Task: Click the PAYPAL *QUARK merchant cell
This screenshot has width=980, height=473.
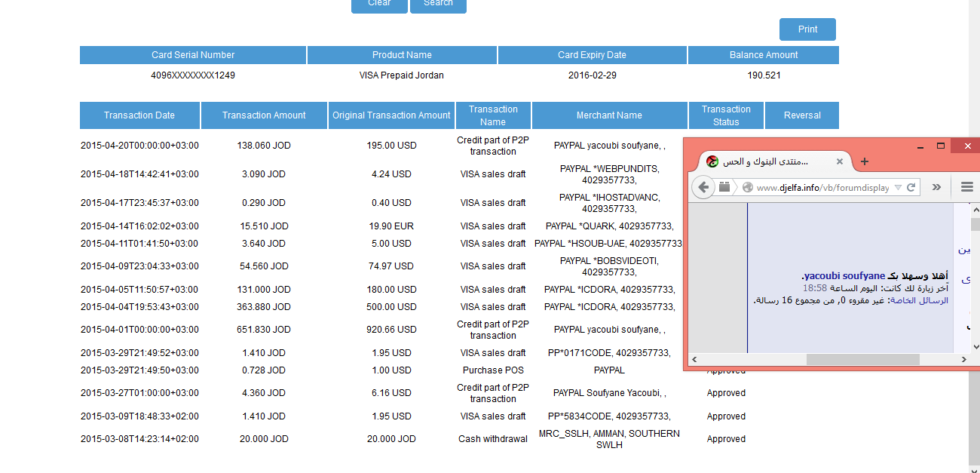Action: coord(609,226)
